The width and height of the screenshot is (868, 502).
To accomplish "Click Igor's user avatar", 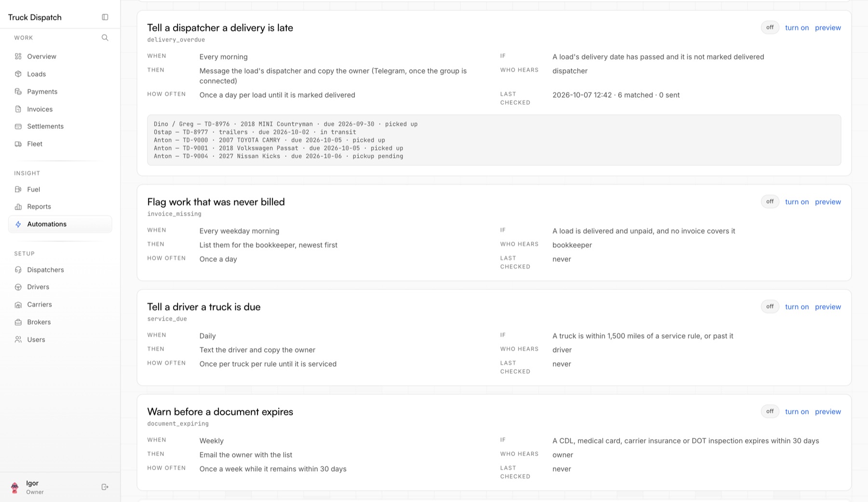I will [x=15, y=487].
